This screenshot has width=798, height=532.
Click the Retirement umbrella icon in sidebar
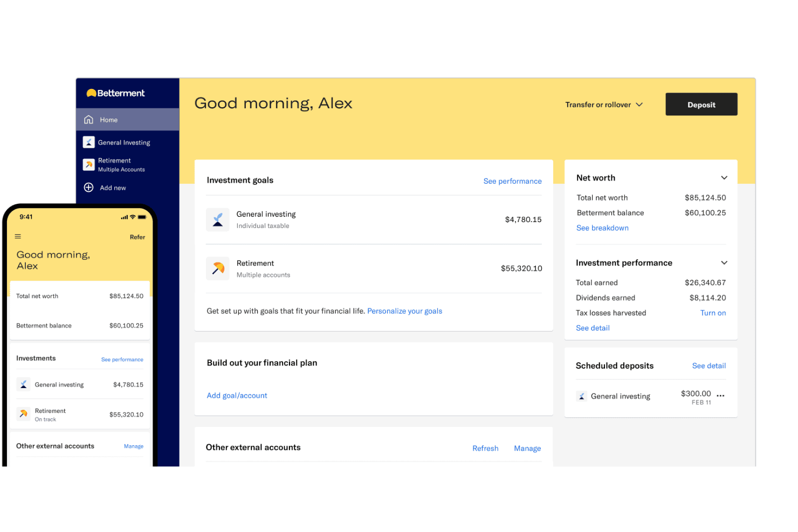pos(89,164)
